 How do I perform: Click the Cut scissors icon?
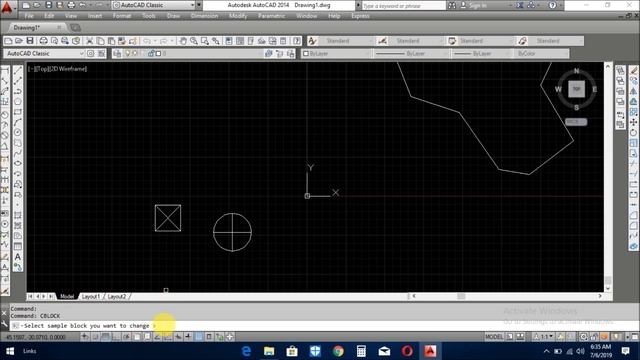click(89, 41)
